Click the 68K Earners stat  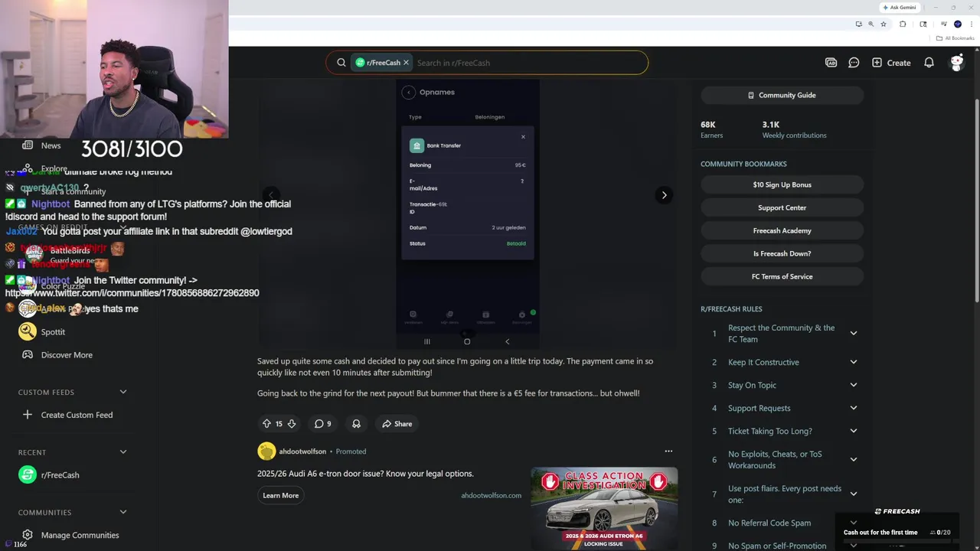711,129
